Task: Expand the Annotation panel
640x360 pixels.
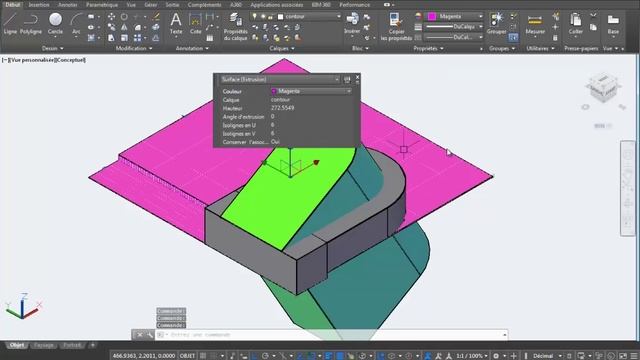Action: (x=192, y=48)
